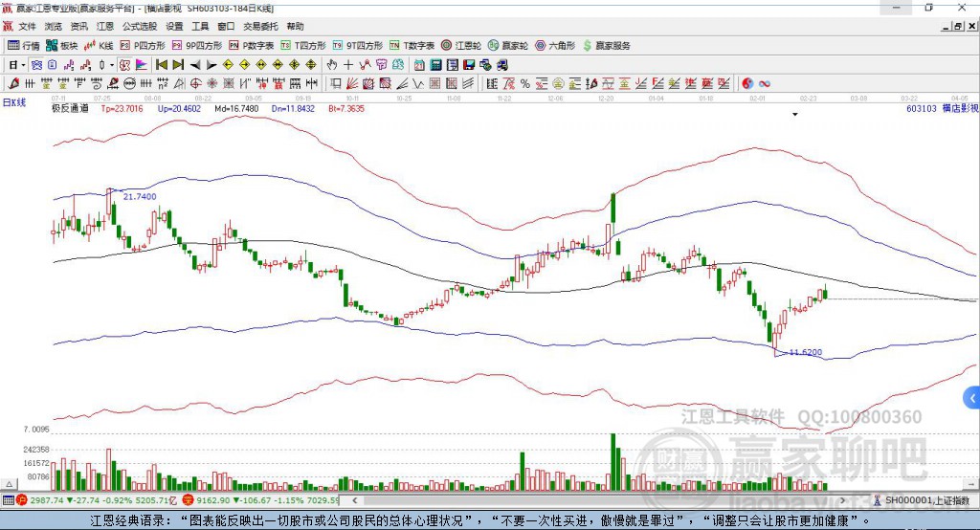Click the SH000001 上证指数 status entry
Viewport: 980px width, 530px height.
pos(923,500)
